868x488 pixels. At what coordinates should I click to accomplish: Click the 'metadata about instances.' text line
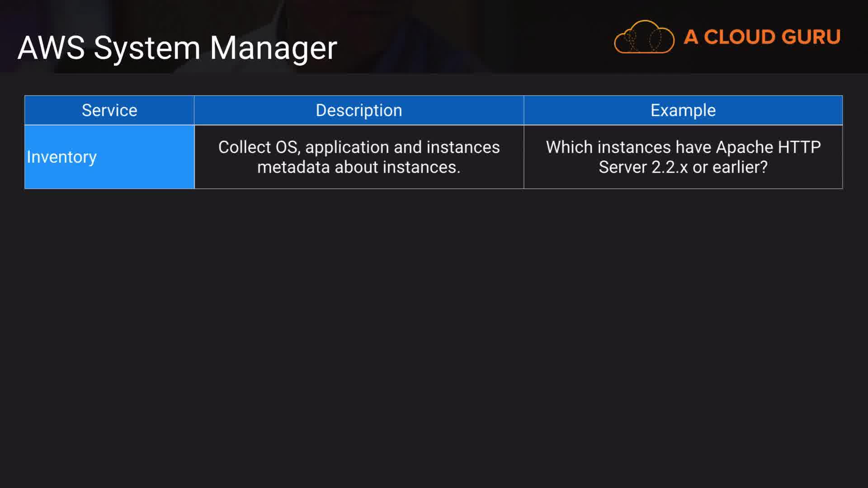click(x=359, y=167)
